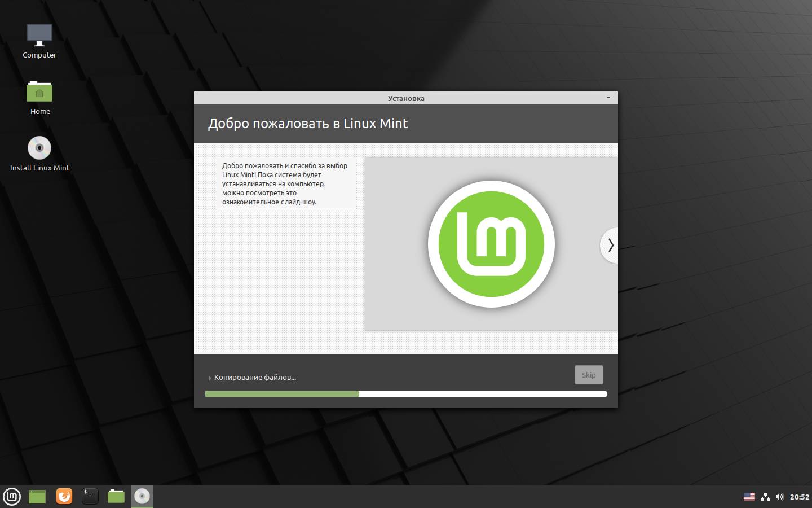Launch the Terminal from the panel
The width and height of the screenshot is (812, 508).
click(x=90, y=496)
